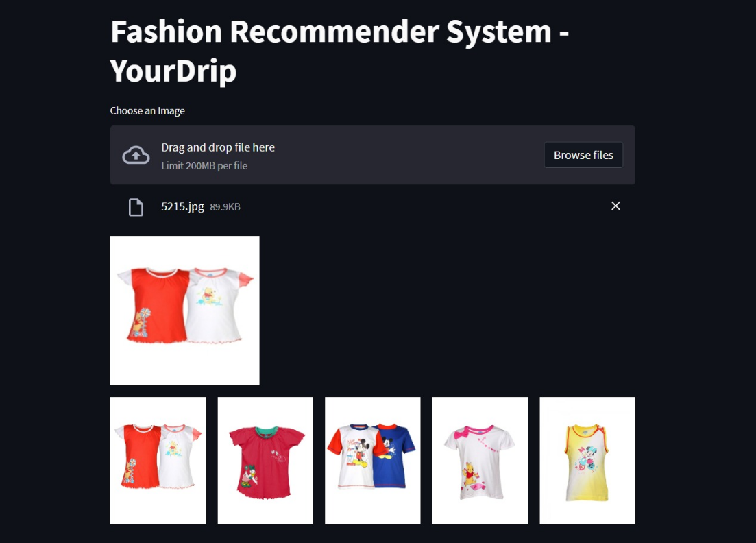Image resolution: width=756 pixels, height=543 pixels.
Task: Click the white Pooh top in the uploaded preview
Action: (x=220, y=305)
